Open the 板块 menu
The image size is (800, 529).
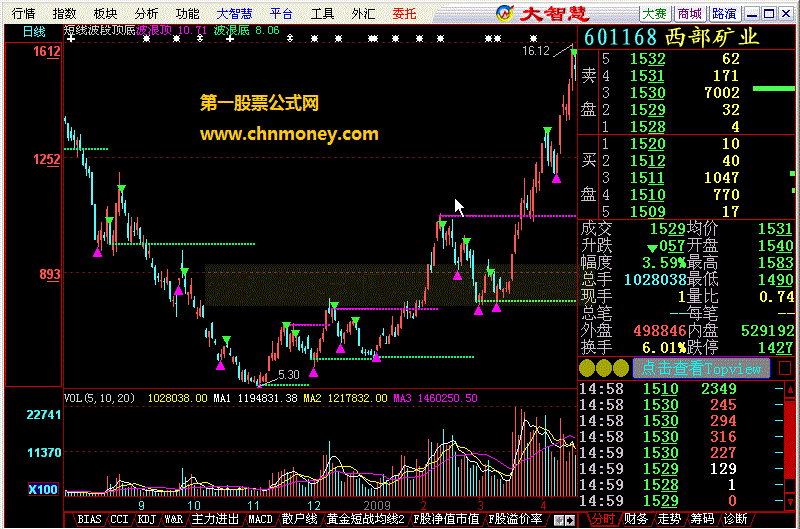pyautogui.click(x=106, y=13)
